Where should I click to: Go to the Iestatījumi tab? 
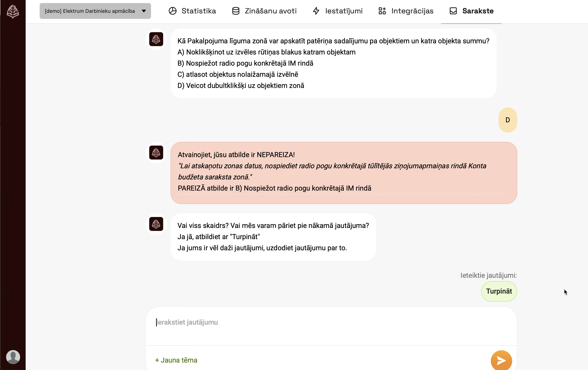point(338,11)
